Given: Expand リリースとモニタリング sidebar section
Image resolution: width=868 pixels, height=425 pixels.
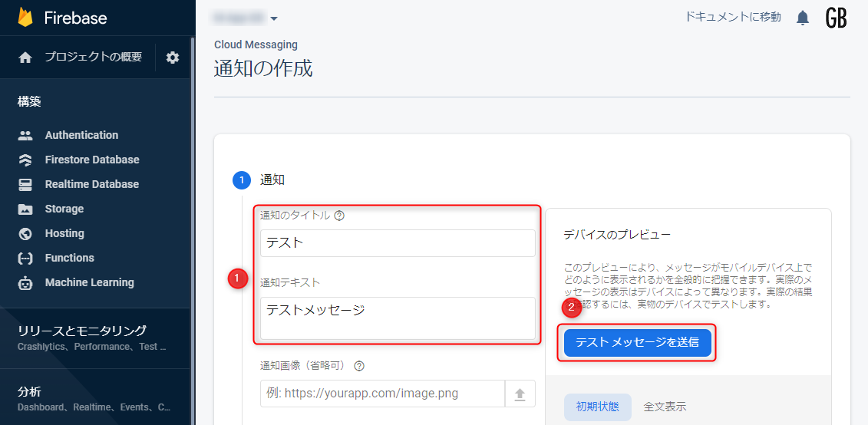Looking at the screenshot, I should (94, 338).
